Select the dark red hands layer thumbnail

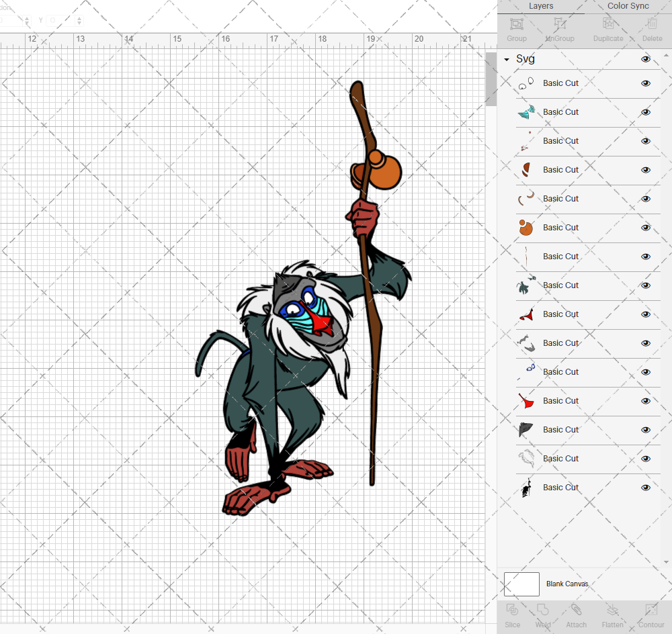[x=526, y=314]
